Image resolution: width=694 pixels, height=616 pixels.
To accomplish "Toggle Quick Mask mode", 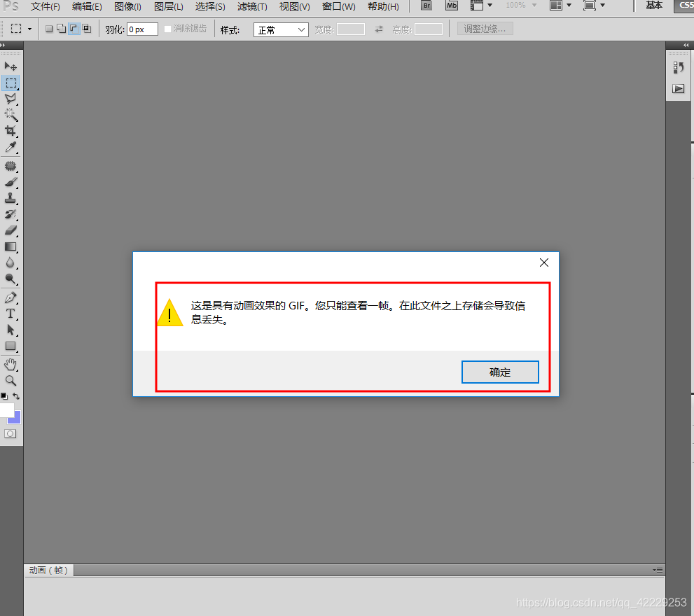I will 11,434.
